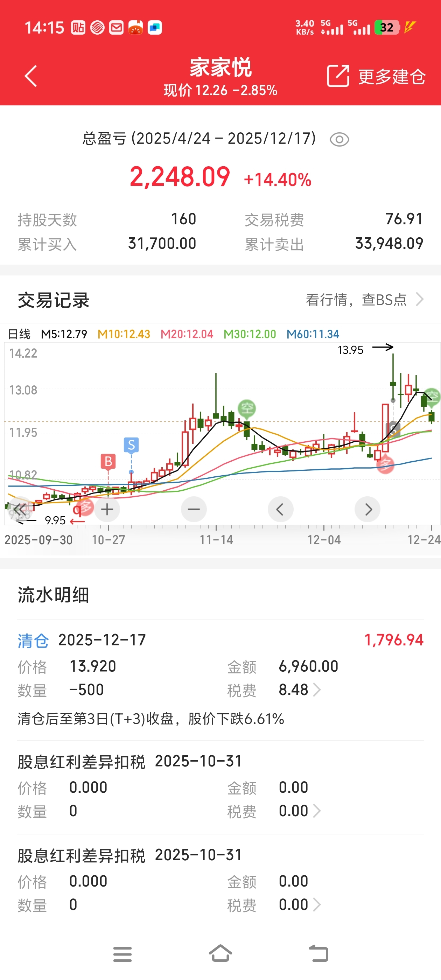Tap the Android back navigation button

(x=318, y=954)
